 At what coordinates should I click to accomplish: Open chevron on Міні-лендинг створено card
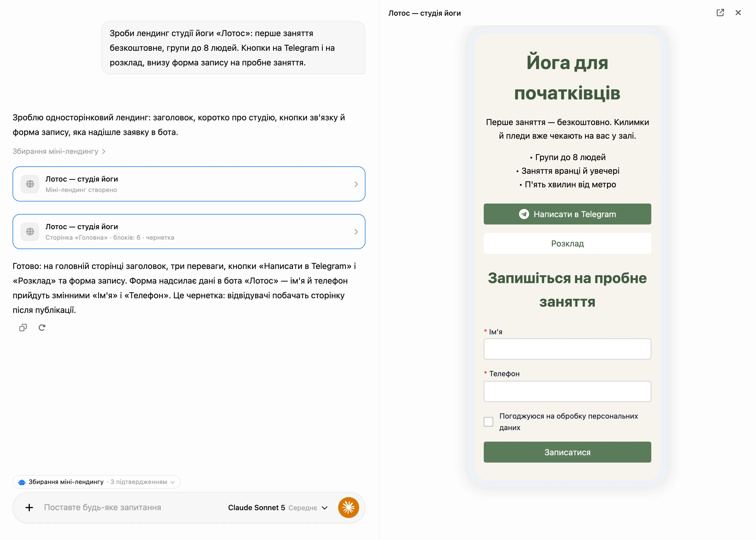coord(356,184)
